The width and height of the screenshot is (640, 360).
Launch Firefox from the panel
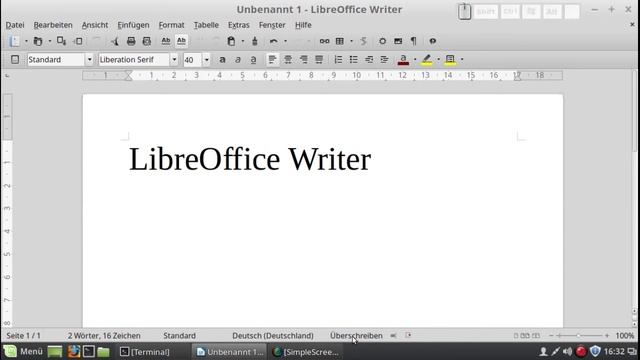pos(74,351)
